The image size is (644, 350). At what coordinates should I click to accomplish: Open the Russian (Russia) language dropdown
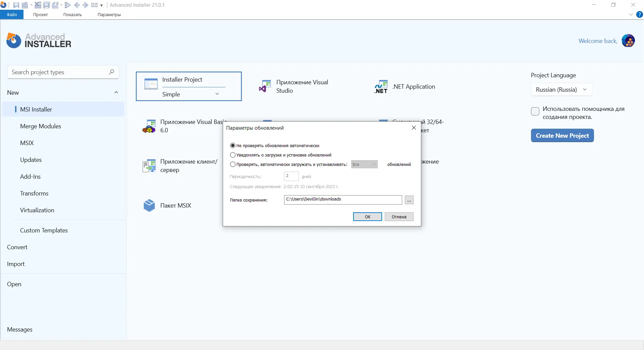click(x=562, y=90)
